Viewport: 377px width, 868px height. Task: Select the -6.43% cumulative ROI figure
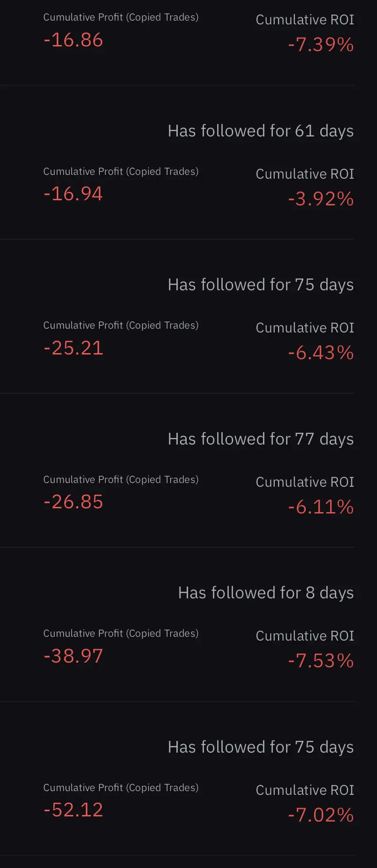pyautogui.click(x=321, y=353)
